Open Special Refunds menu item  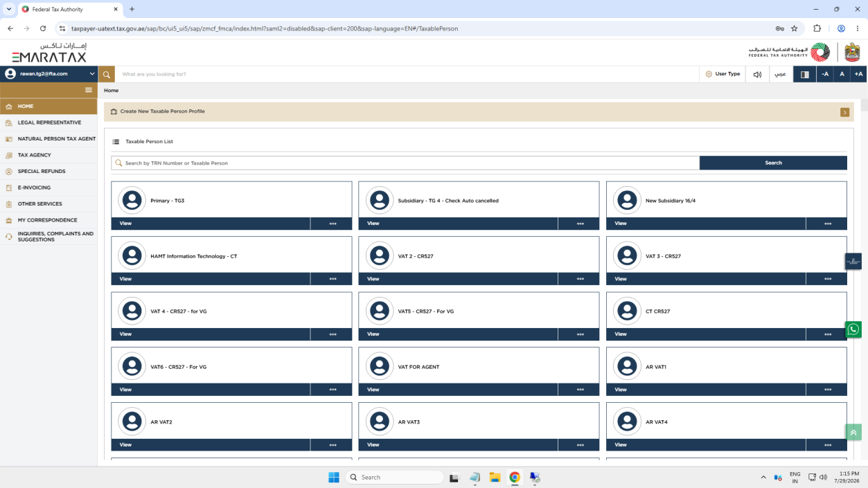tap(48, 171)
